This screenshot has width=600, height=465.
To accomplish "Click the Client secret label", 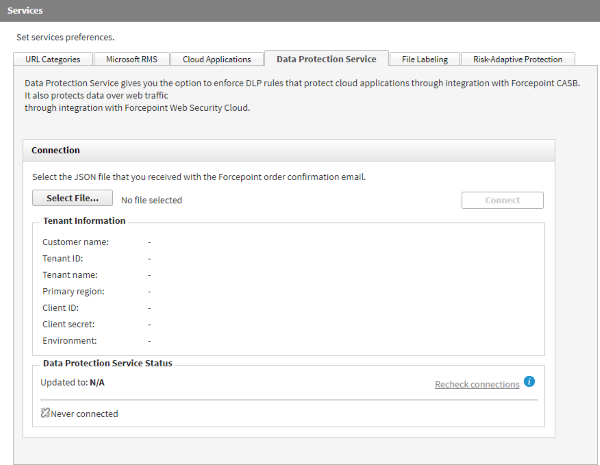I will click(x=70, y=324).
